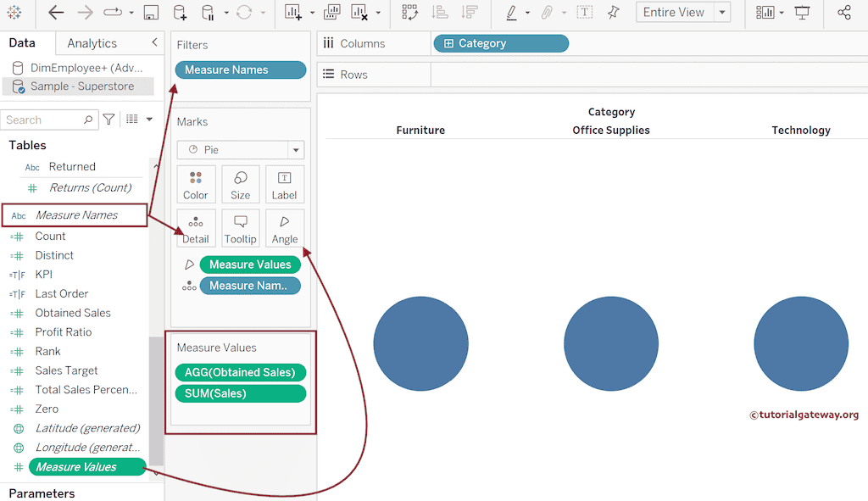This screenshot has height=501, width=868.
Task: Click the Category pill on Columns
Action: click(x=501, y=43)
